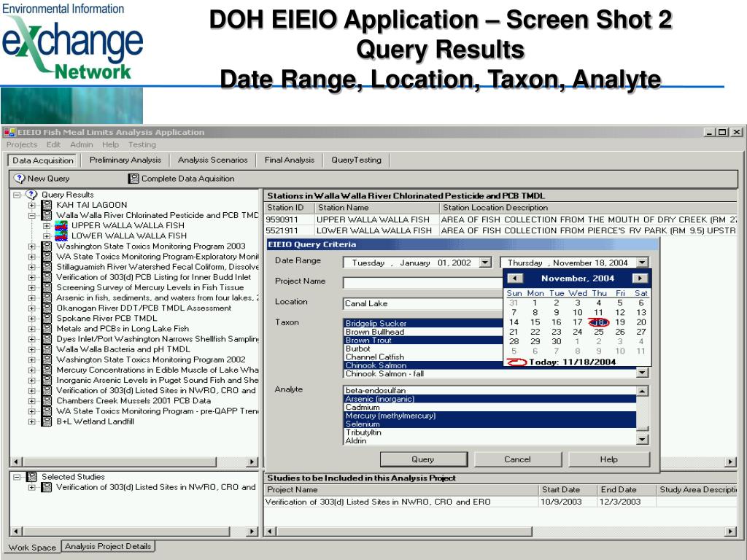Pick November 25 in the calendar
747x560 pixels.
598,331
